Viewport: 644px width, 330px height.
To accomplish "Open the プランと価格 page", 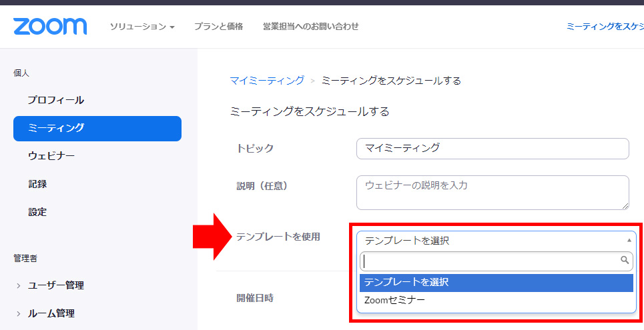I will [x=218, y=27].
